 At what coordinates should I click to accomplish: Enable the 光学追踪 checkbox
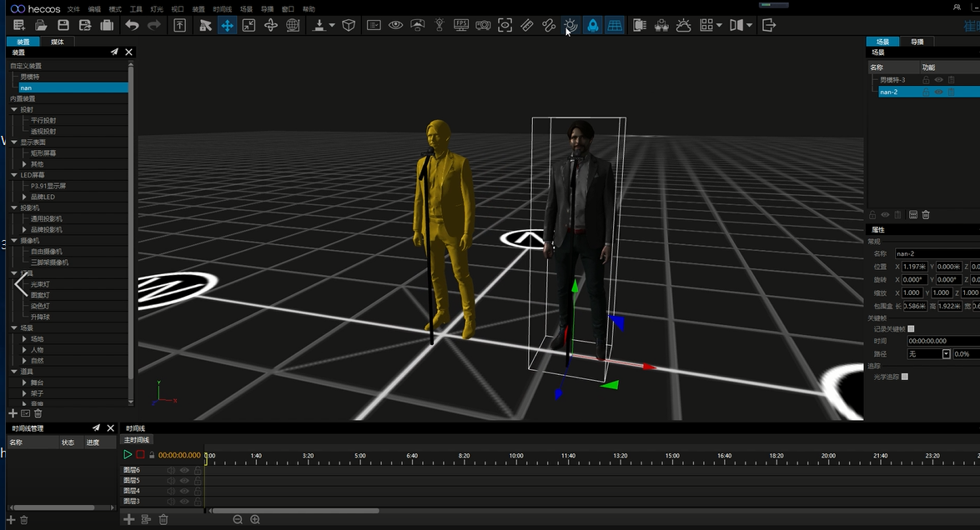tap(904, 377)
